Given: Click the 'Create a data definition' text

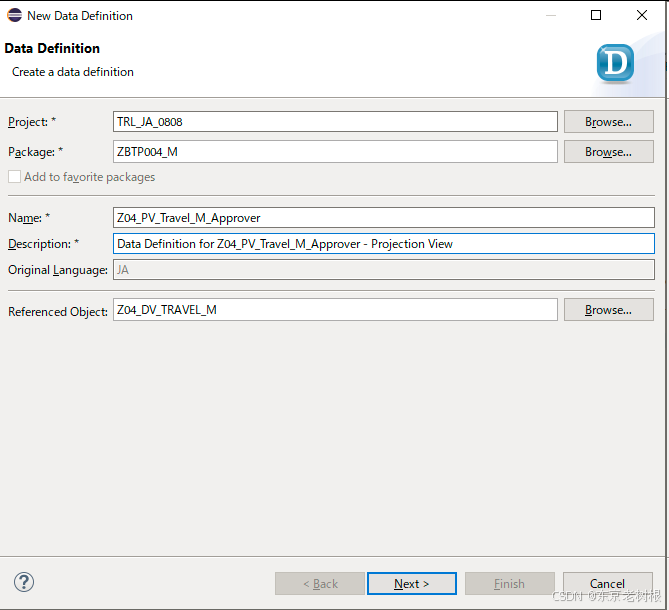Looking at the screenshot, I should 73,72.
